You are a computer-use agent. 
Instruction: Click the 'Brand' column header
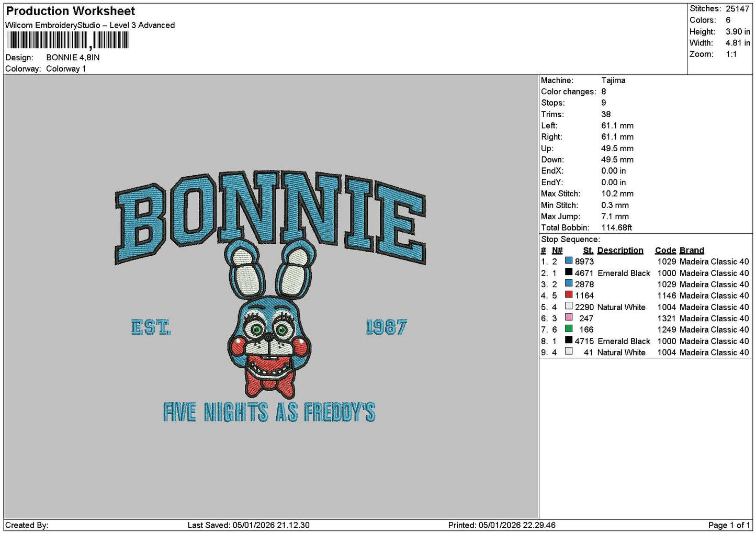pos(692,251)
